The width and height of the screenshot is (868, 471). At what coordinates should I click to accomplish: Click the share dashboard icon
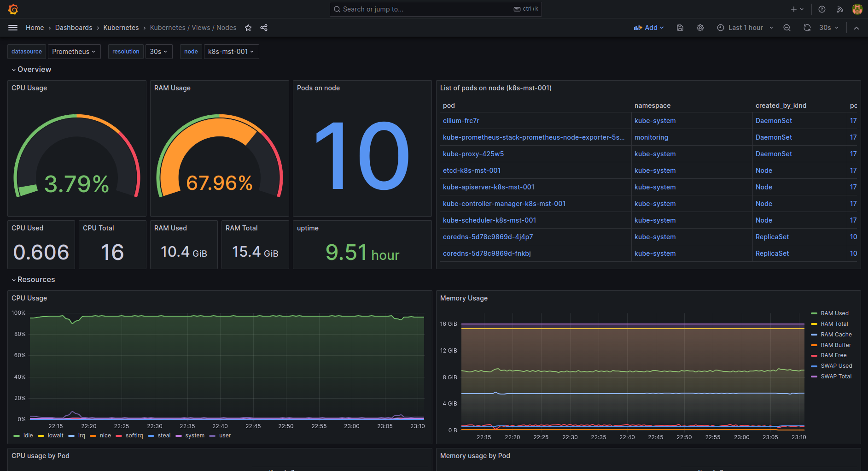point(264,28)
